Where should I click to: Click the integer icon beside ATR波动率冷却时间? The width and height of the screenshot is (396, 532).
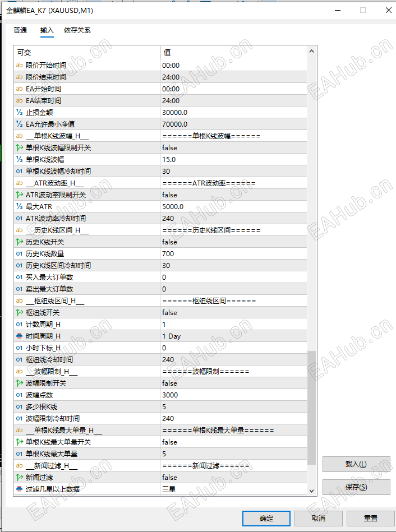pyautogui.click(x=20, y=218)
